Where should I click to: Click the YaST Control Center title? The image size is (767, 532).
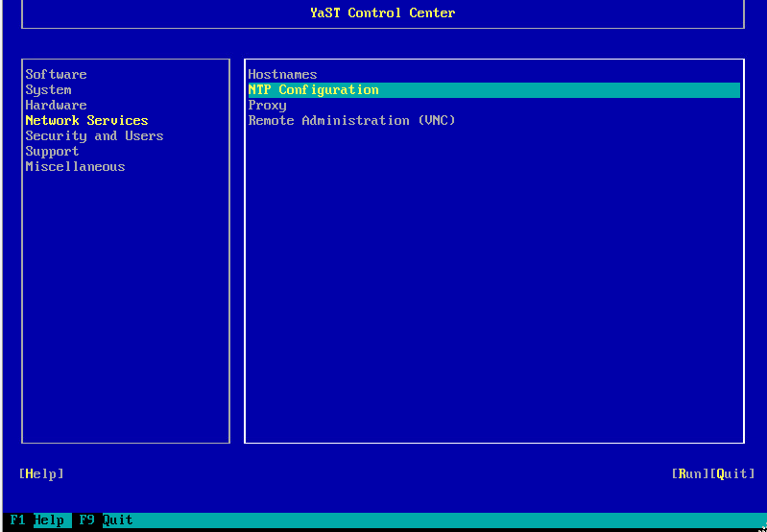point(382,12)
